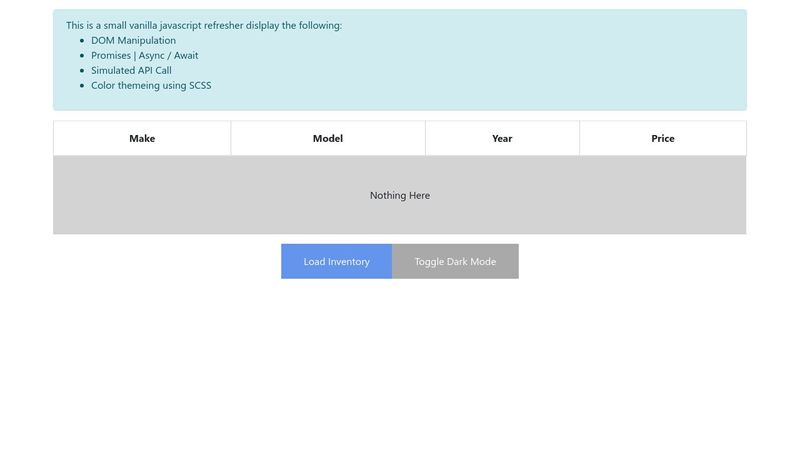Select the Make column header

click(x=142, y=138)
